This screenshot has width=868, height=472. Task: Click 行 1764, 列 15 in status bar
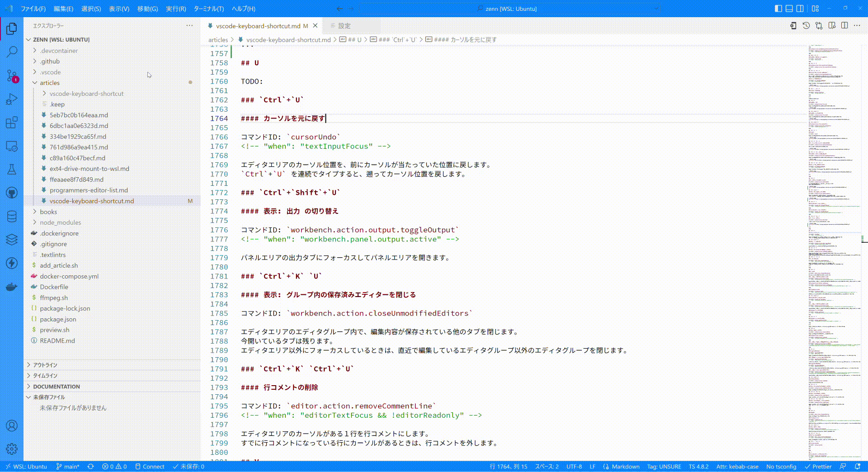click(508, 467)
